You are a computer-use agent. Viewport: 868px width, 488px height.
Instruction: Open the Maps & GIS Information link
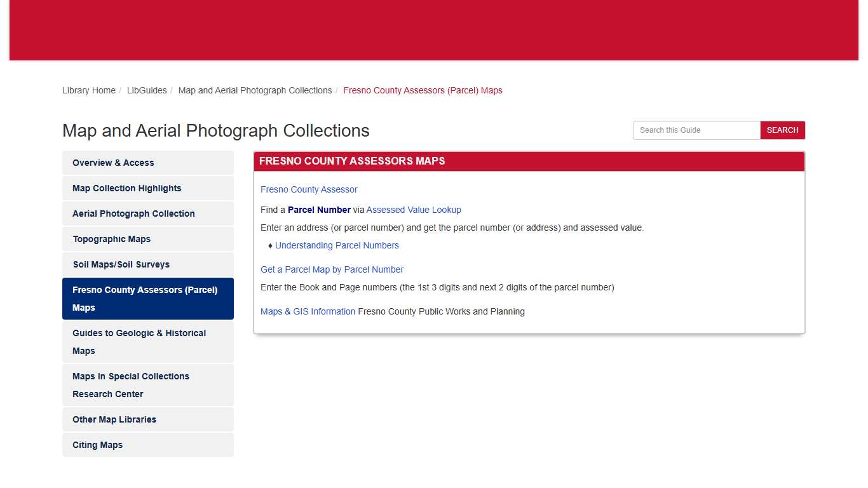click(308, 311)
